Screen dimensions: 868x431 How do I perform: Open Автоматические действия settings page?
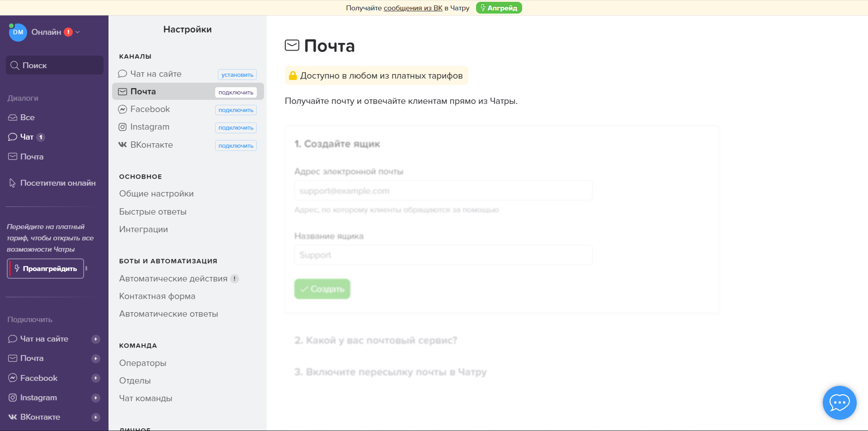[x=173, y=279]
